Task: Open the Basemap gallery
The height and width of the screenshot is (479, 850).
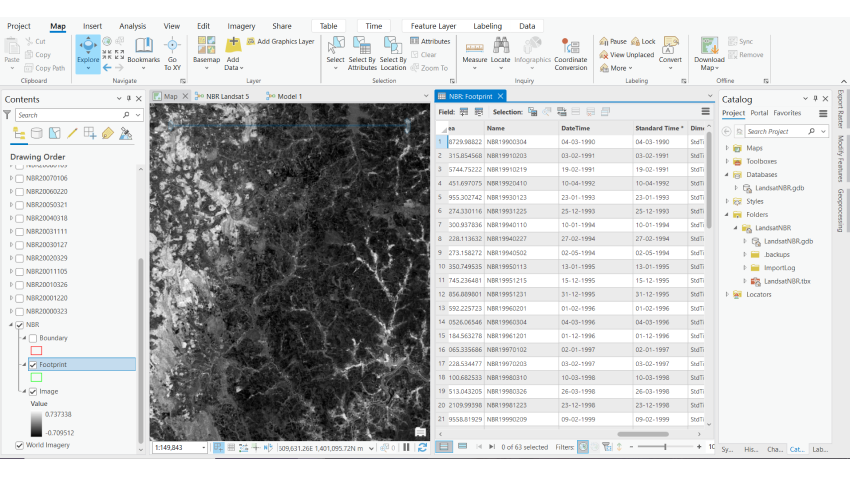Action: (207, 54)
